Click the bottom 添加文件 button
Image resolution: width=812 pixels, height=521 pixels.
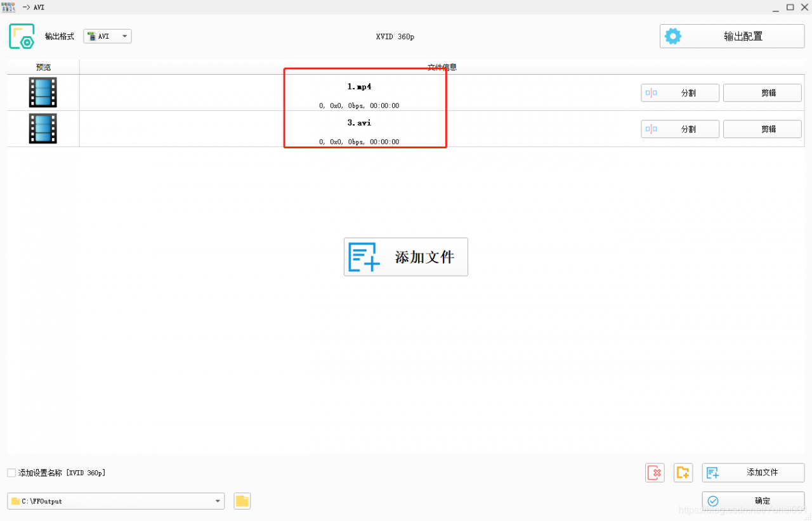[753, 473]
